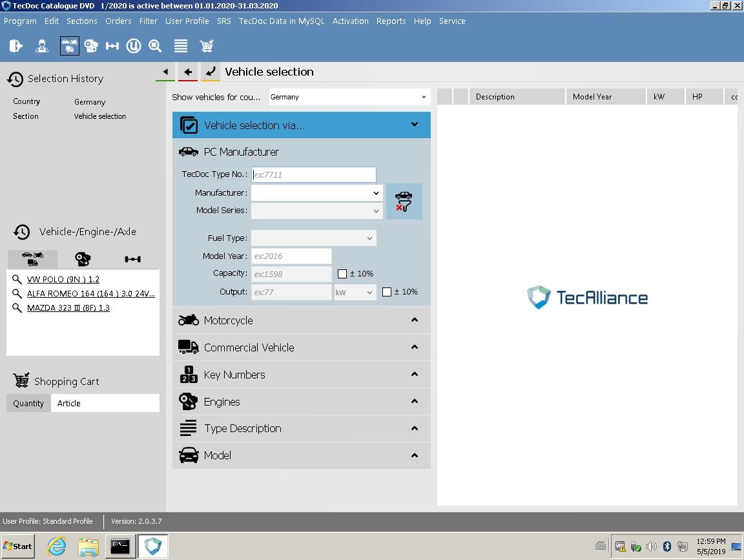Open the command prompt taskbar icon
The image size is (744, 560).
119,546
